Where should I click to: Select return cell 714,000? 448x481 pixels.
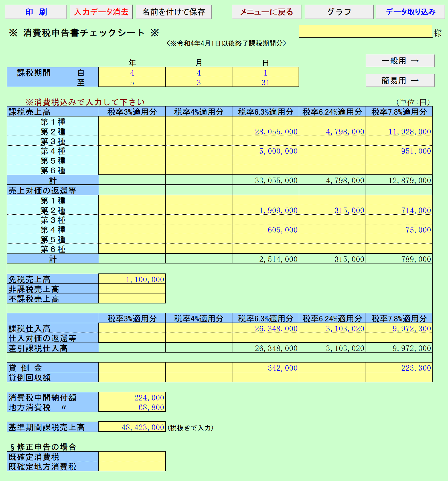(399, 210)
